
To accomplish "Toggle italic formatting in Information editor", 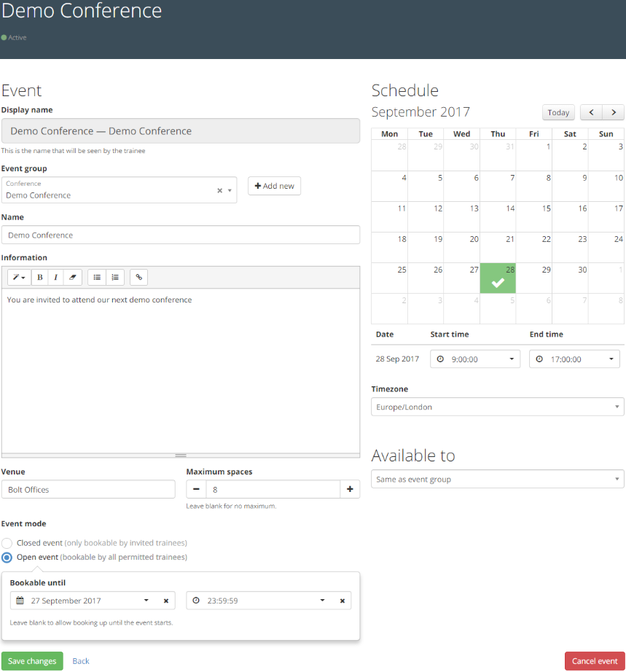I will click(55, 277).
